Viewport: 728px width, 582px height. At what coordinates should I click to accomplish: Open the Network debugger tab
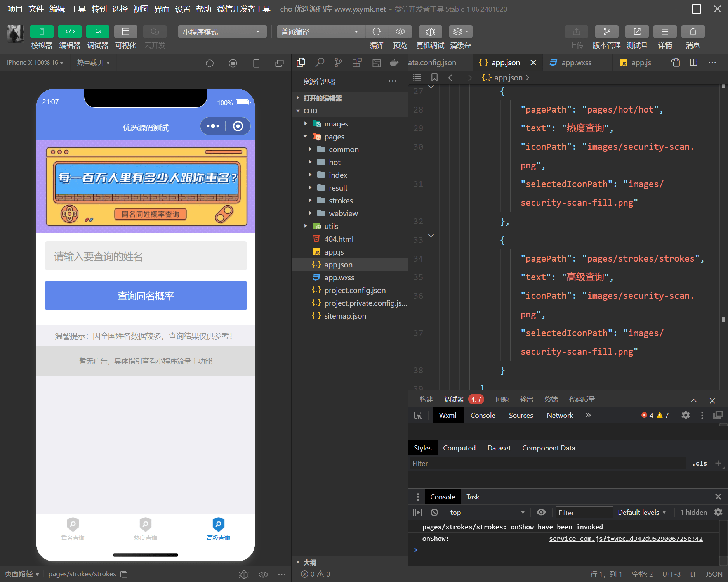pyautogui.click(x=560, y=416)
